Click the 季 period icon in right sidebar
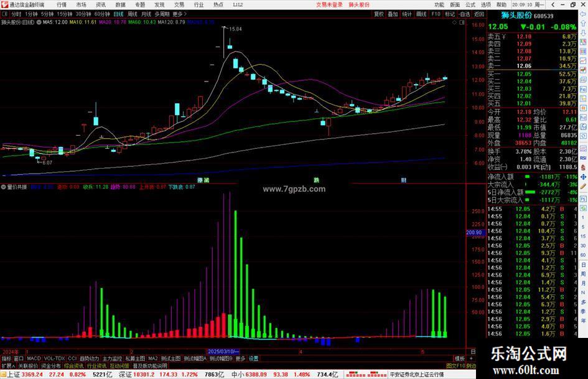Viewport: 588px width, 379px height. (583, 311)
